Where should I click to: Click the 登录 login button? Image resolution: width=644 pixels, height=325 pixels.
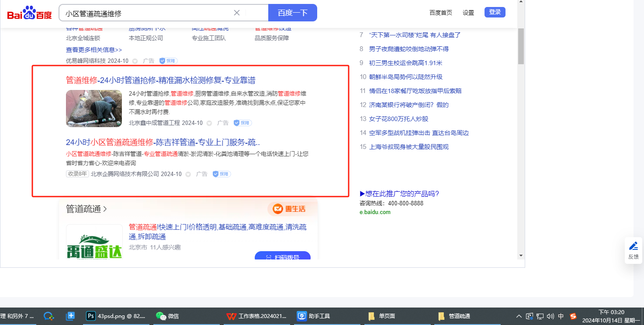click(x=495, y=12)
